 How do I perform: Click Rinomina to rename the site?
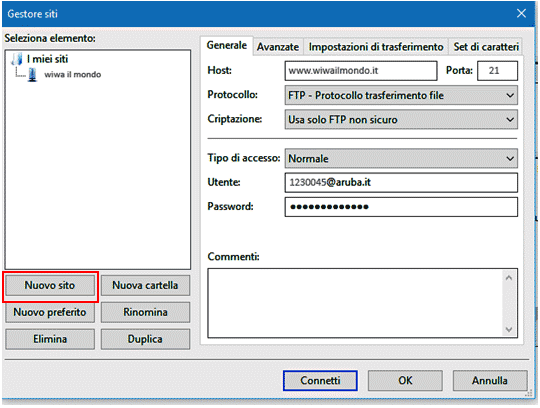click(x=145, y=312)
